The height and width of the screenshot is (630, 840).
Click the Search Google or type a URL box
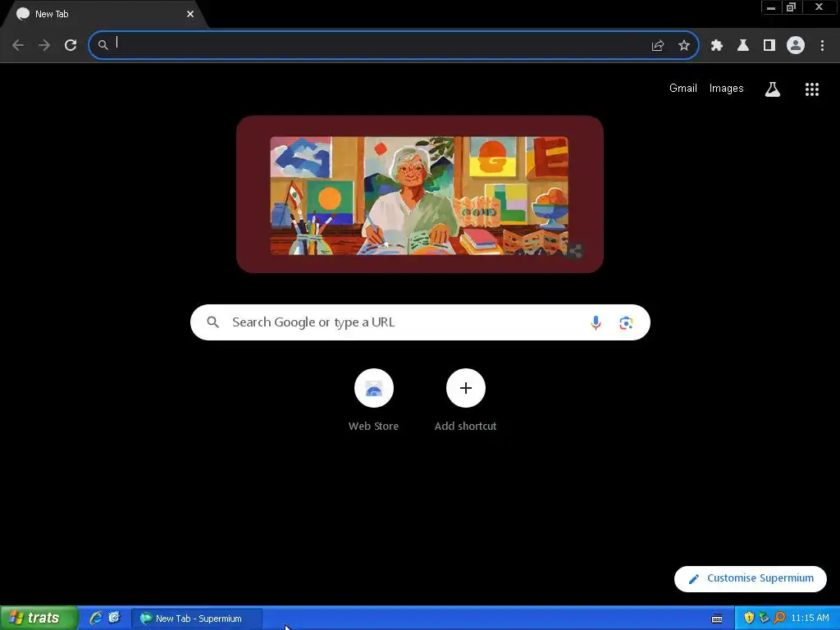coord(420,322)
